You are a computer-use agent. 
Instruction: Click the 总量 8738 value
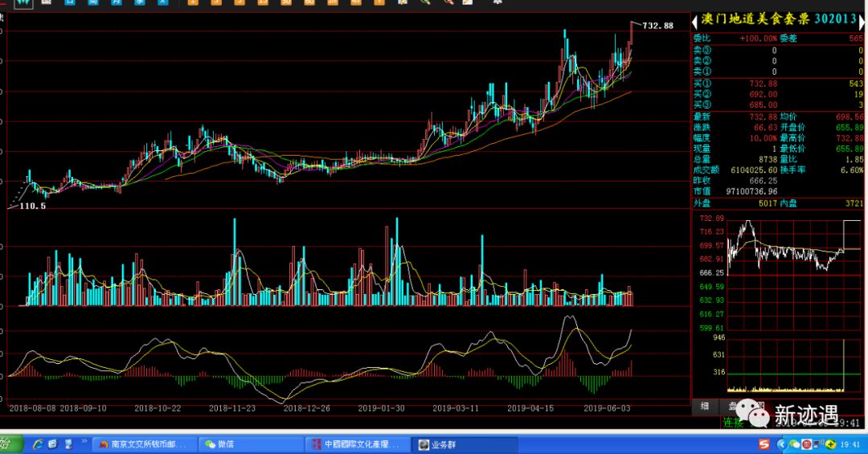tap(768, 159)
